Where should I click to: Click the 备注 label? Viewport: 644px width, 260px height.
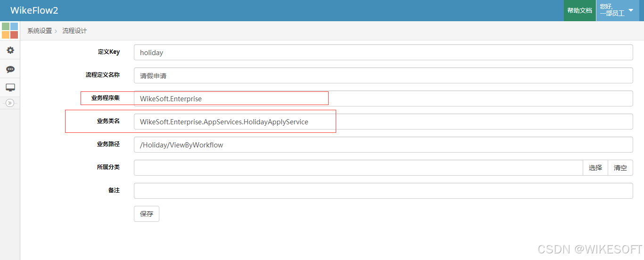click(114, 190)
